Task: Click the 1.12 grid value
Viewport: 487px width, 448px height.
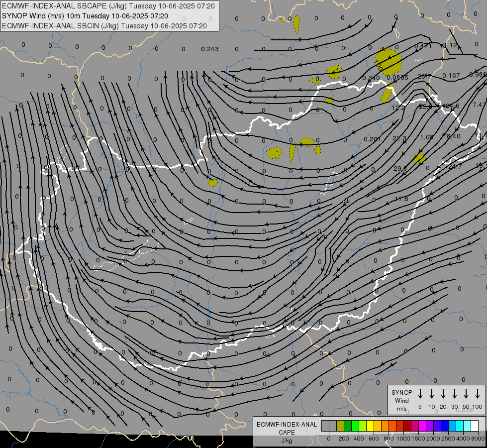Action: tap(451, 45)
